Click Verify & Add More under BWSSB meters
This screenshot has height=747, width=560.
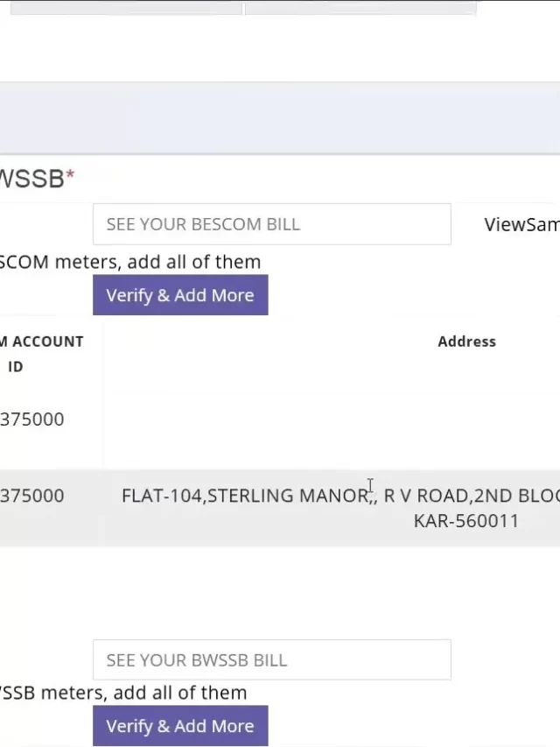(180, 726)
